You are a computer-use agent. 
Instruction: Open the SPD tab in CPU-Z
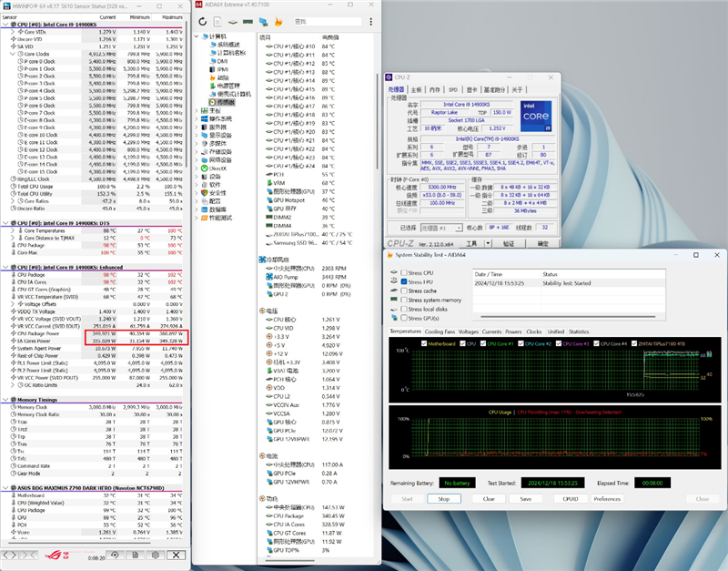coord(453,89)
